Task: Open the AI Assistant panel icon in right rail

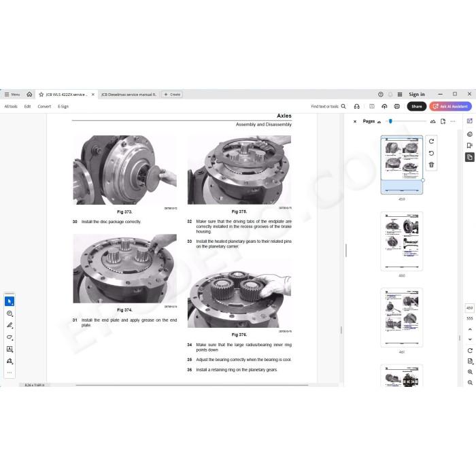Action: [x=469, y=121]
